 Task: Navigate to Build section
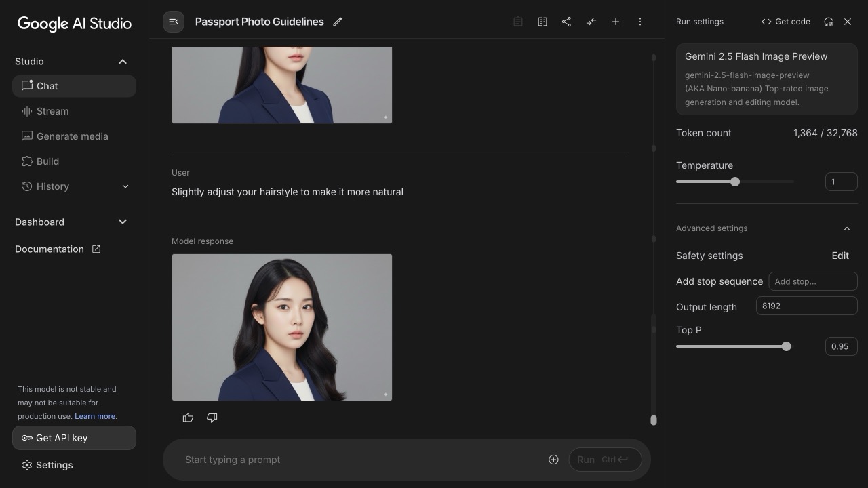click(x=75, y=161)
